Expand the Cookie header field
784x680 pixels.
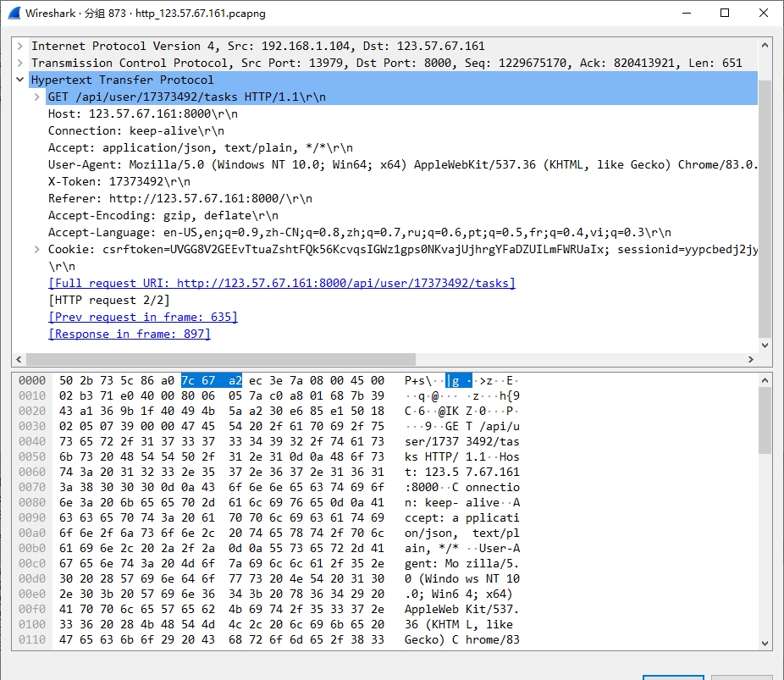pos(36,250)
